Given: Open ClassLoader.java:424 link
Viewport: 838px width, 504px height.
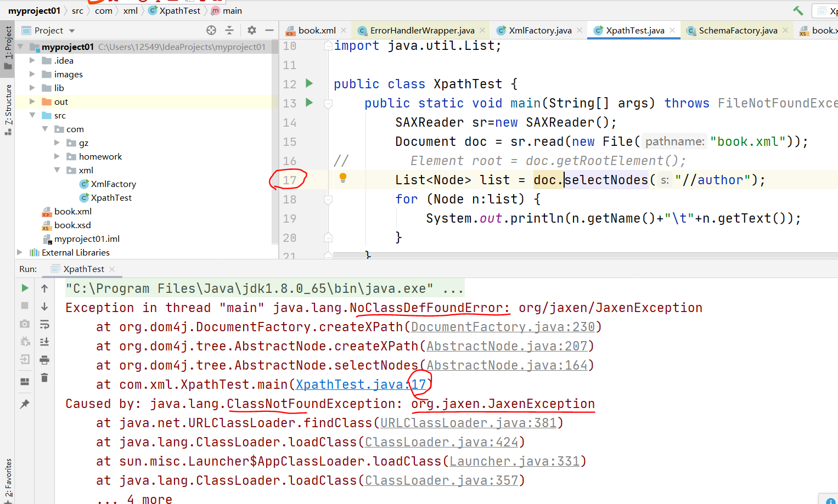Looking at the screenshot, I should [441, 442].
